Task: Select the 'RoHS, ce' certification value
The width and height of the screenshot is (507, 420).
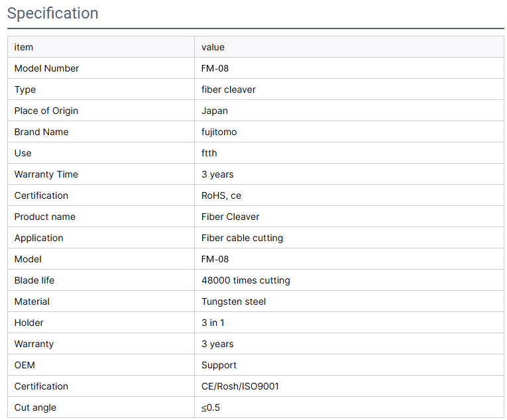Action: [221, 195]
